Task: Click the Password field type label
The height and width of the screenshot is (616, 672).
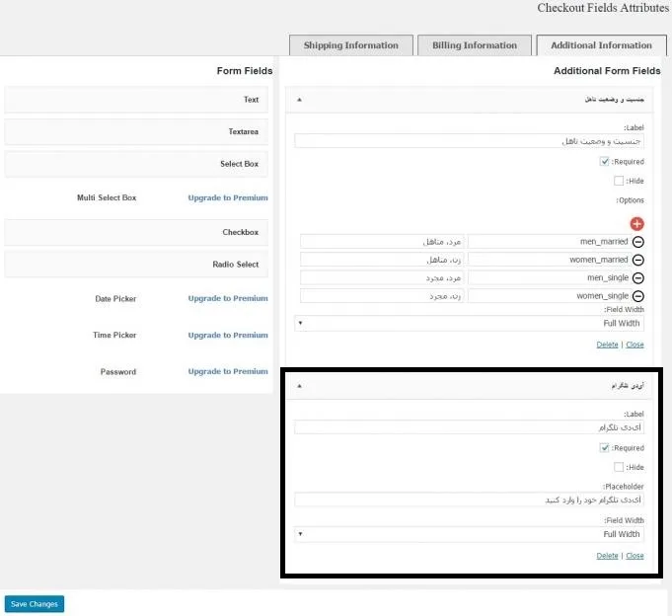Action: (x=118, y=371)
